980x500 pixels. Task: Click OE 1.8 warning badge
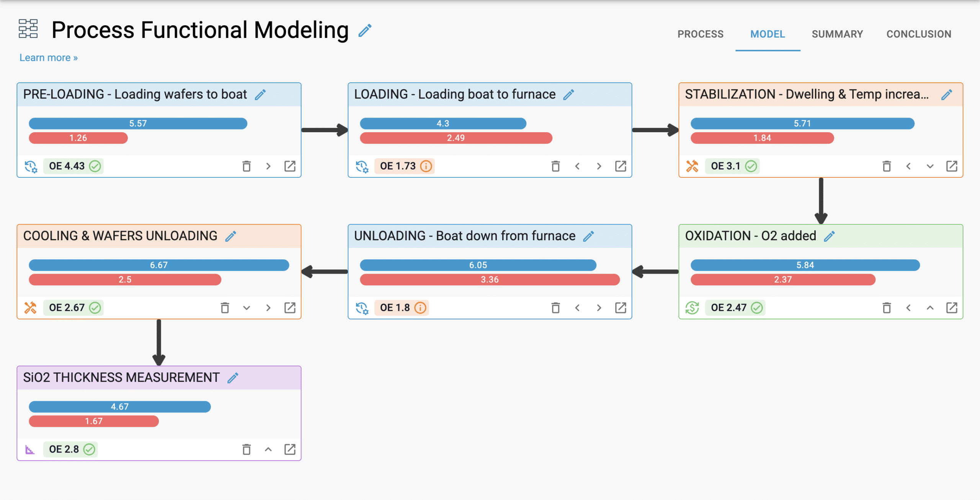click(x=402, y=308)
